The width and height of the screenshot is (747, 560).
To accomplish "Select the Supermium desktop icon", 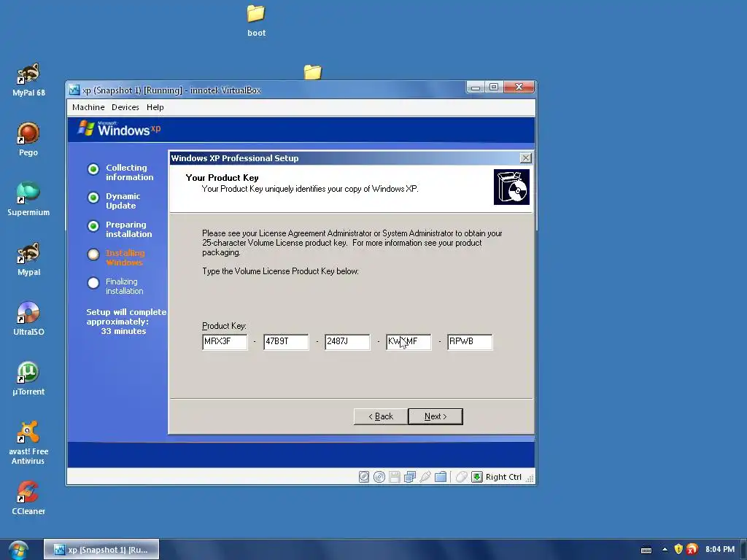I will (x=28, y=199).
